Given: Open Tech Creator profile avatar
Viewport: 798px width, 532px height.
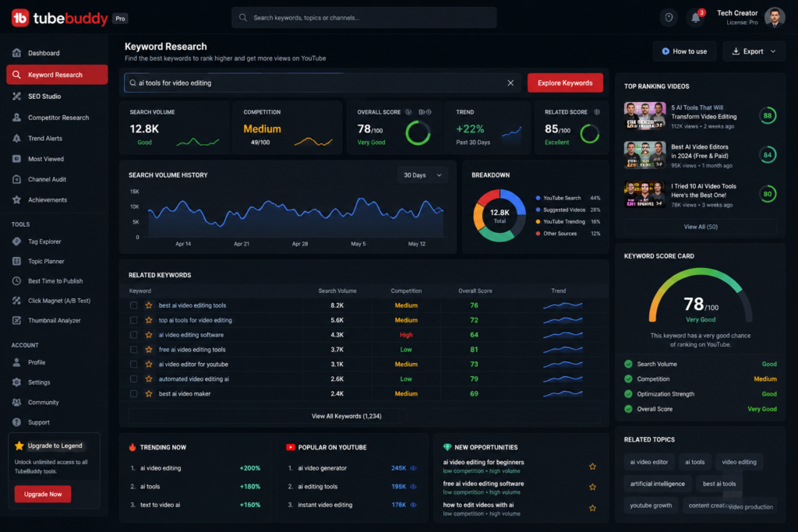Looking at the screenshot, I should coord(774,18).
